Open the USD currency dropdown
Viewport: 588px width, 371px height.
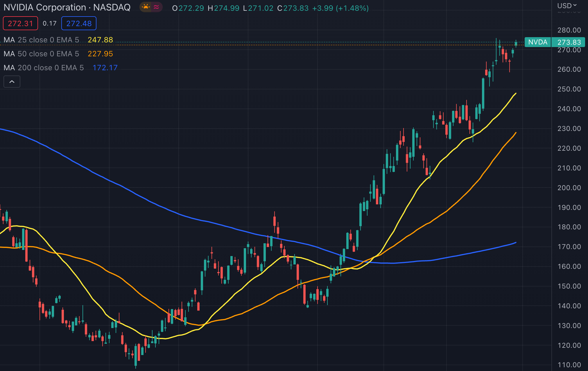567,6
